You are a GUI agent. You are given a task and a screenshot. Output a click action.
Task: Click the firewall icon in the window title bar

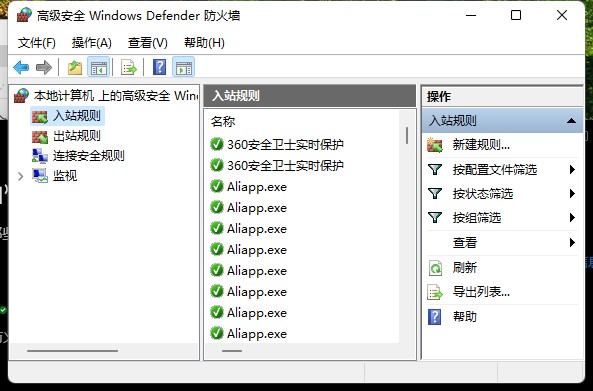point(24,16)
